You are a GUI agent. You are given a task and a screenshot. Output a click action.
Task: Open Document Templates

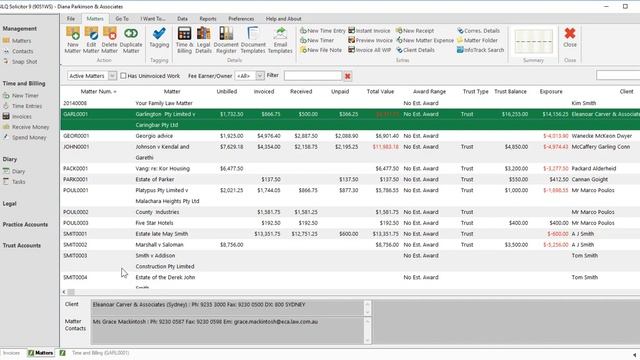pyautogui.click(x=253, y=40)
